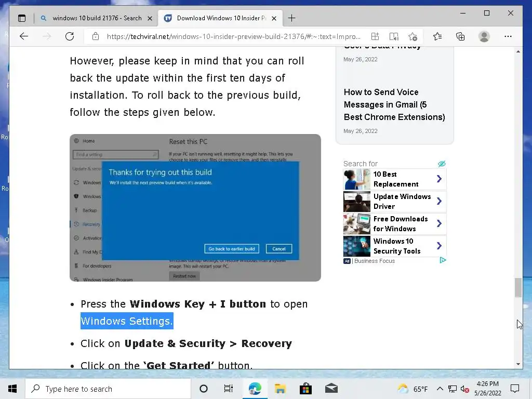Image resolution: width=532 pixels, height=399 pixels.
Task: Click the scrollbar up arrow
Action: coord(518,51)
